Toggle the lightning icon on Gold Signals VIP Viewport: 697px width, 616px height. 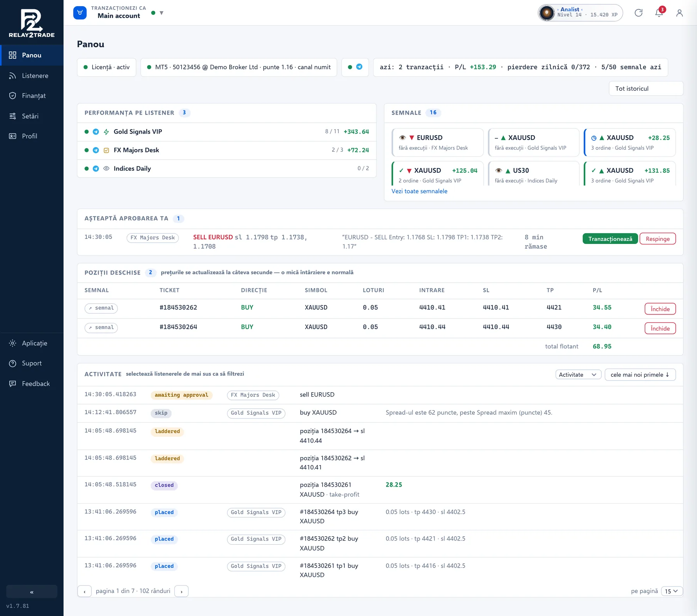coord(106,132)
